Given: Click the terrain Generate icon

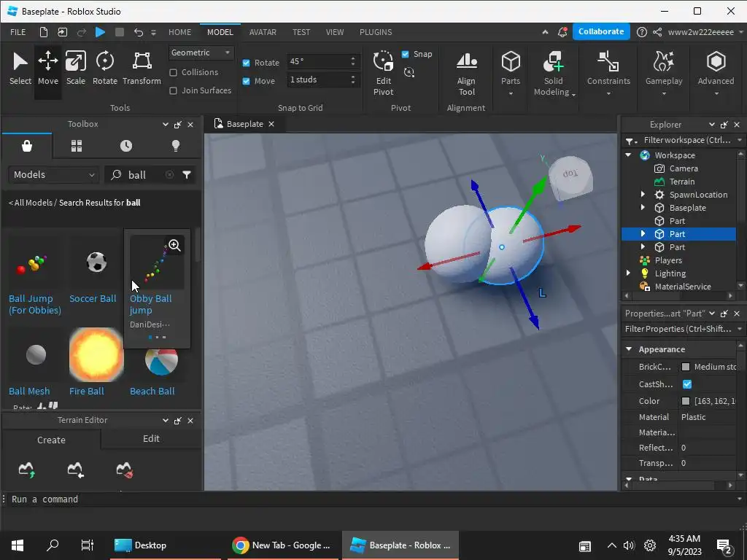Looking at the screenshot, I should point(27,470).
